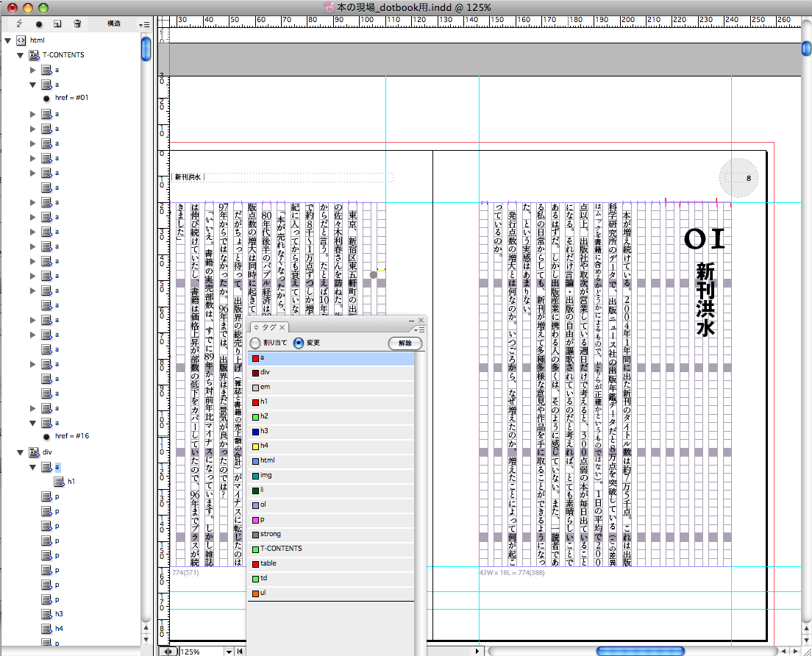Click the collapse arrows on the タグ tab
This screenshot has height=656, width=812.
click(256, 327)
